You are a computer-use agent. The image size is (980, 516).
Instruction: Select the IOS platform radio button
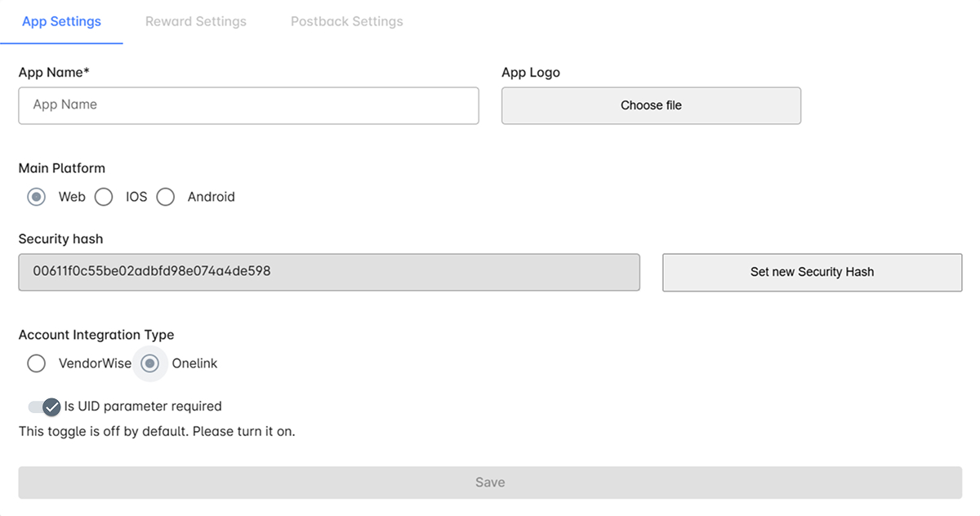click(104, 197)
